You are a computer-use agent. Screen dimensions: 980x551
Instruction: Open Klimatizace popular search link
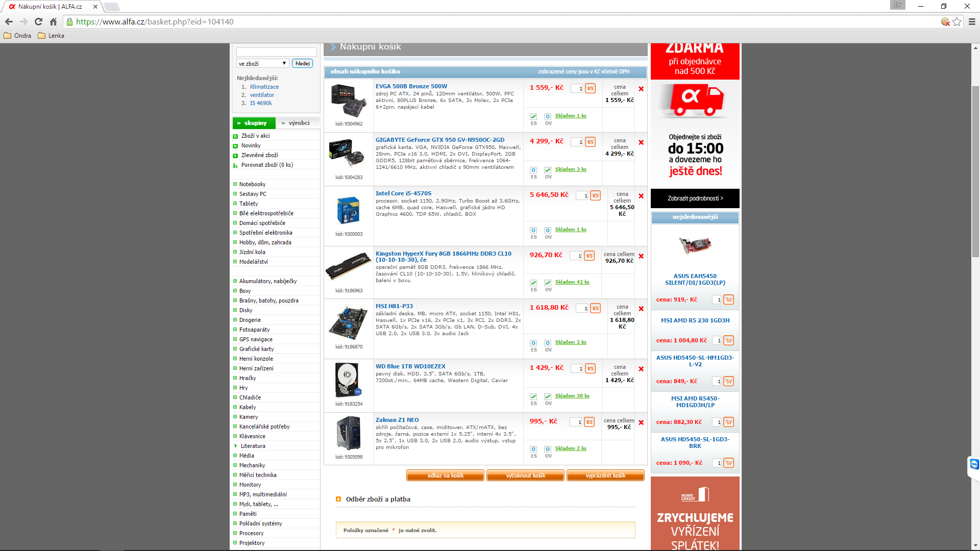264,87
